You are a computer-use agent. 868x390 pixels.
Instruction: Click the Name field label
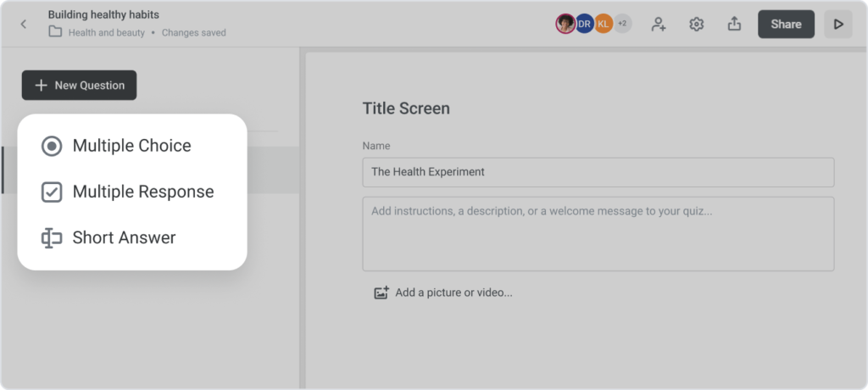pyautogui.click(x=376, y=146)
